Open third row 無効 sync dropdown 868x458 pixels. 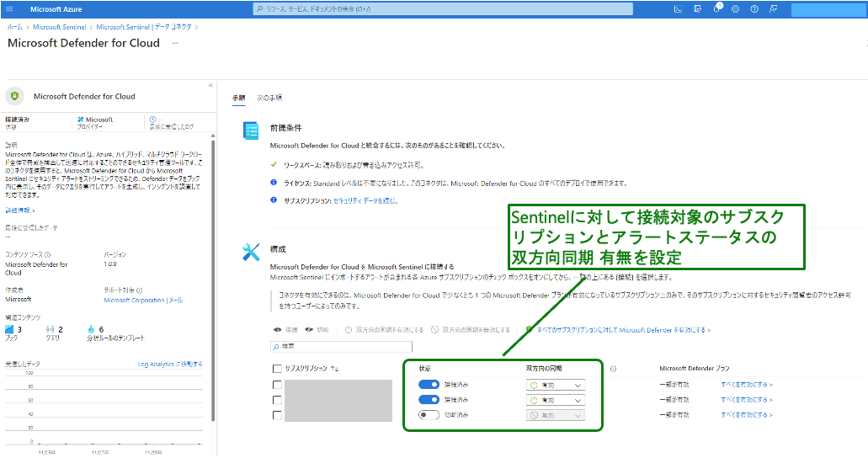coord(555,415)
